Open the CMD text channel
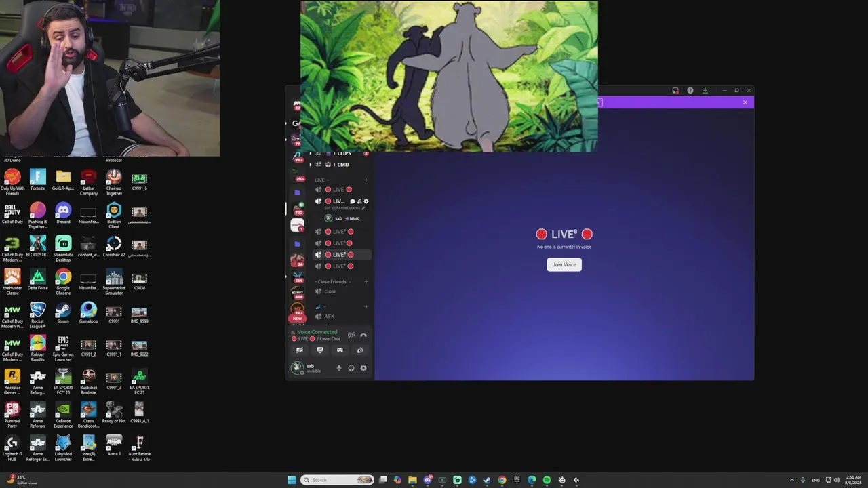 pos(342,165)
